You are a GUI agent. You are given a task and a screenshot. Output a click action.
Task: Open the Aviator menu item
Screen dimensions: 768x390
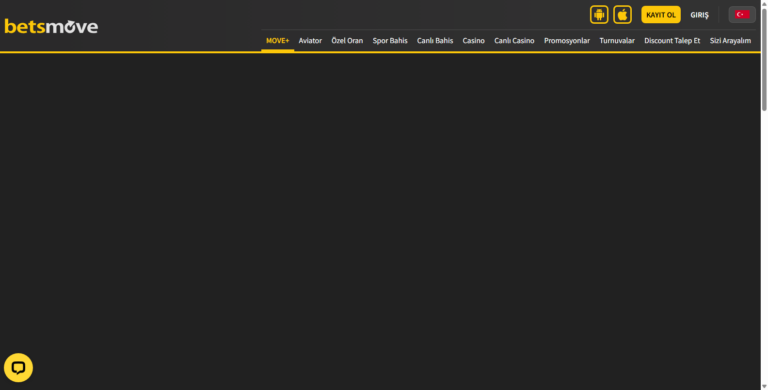click(310, 41)
